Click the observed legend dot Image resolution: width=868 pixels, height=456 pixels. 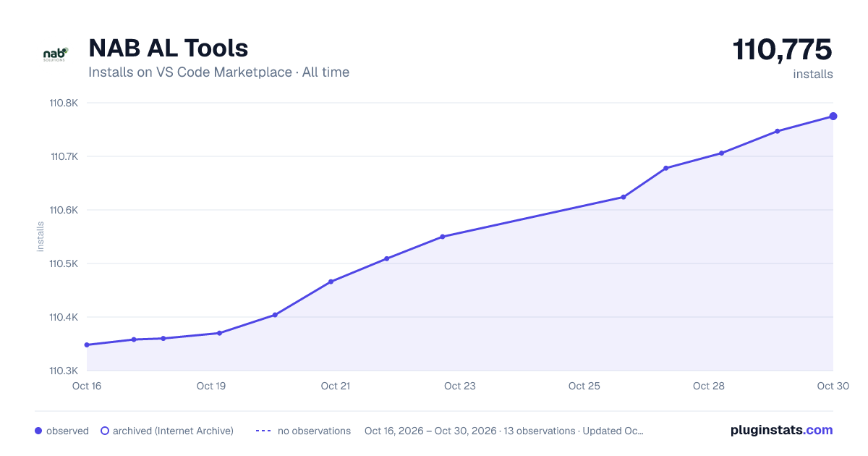[38, 431]
